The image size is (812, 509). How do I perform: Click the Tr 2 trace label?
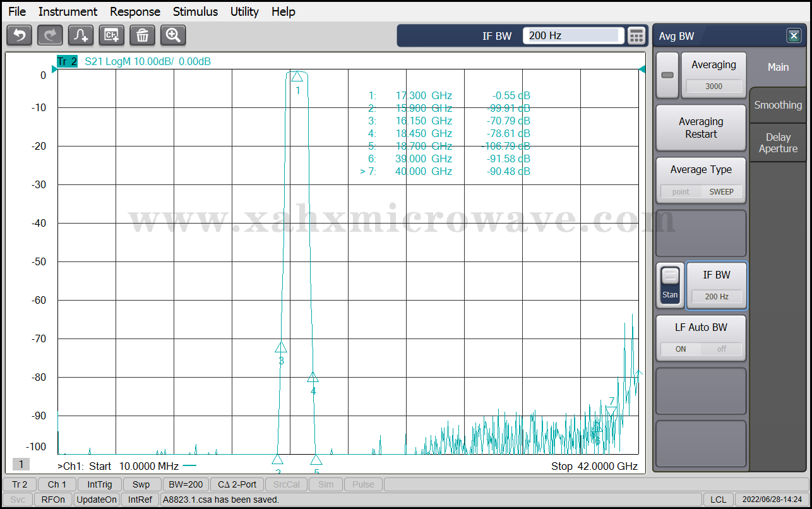click(x=67, y=61)
